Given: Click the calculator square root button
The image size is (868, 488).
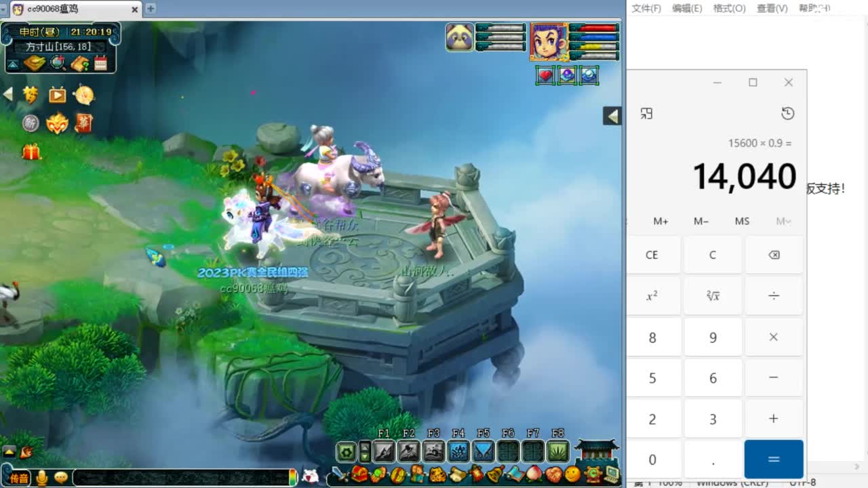Looking at the screenshot, I should (x=712, y=296).
